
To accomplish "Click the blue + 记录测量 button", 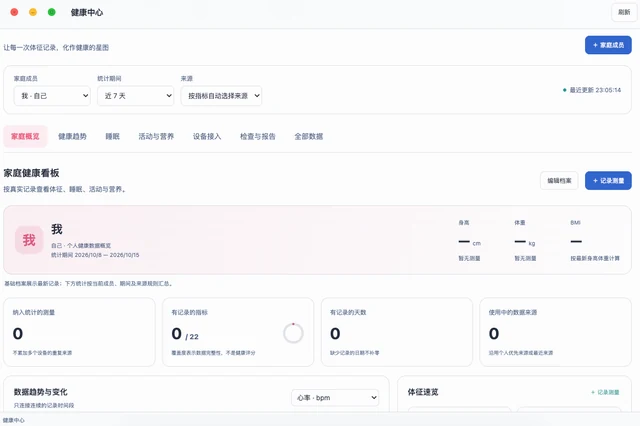I will [608, 181].
